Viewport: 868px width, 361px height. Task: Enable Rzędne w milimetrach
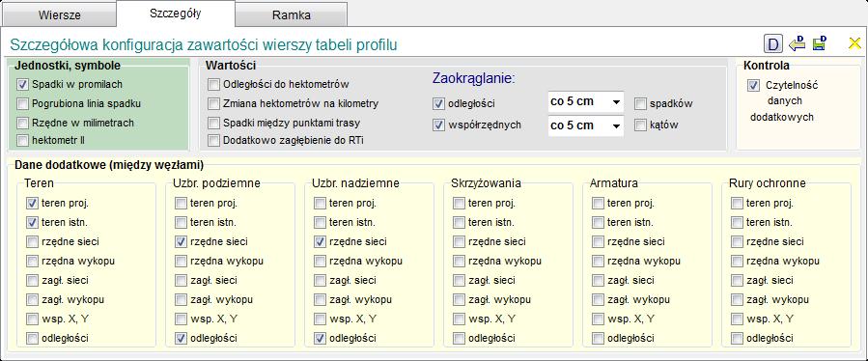(x=22, y=123)
